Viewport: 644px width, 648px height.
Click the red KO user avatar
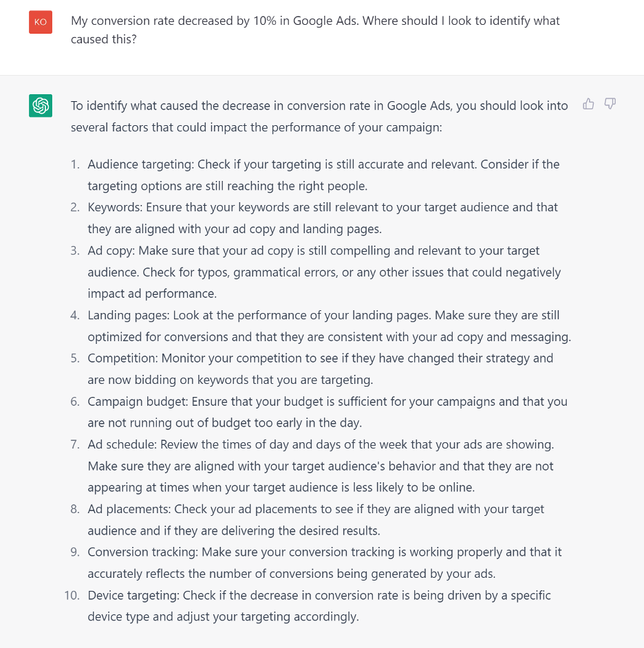click(41, 22)
